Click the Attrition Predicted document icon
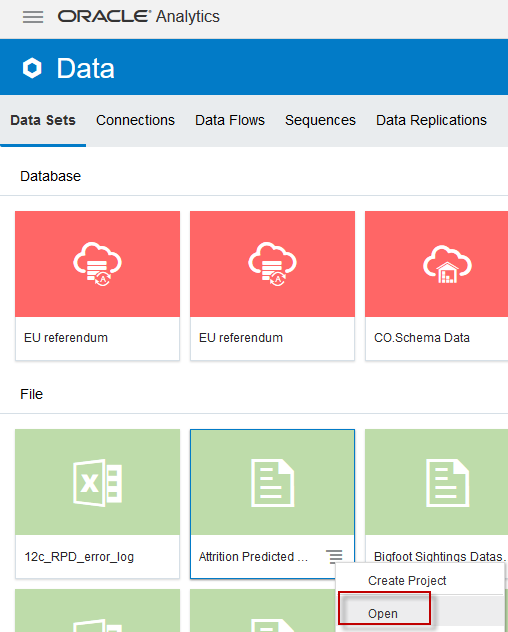This screenshot has width=508, height=632. click(273, 482)
